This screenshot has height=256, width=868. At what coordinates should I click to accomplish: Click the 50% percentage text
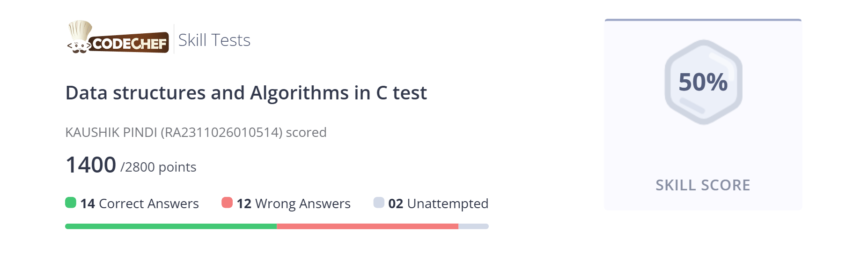pyautogui.click(x=703, y=82)
